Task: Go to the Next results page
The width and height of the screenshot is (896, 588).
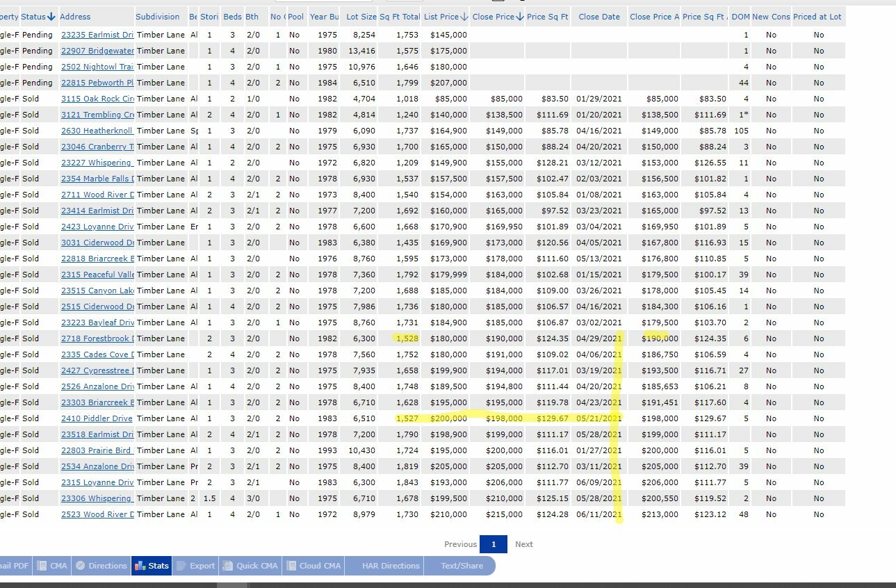Action: pos(523,544)
